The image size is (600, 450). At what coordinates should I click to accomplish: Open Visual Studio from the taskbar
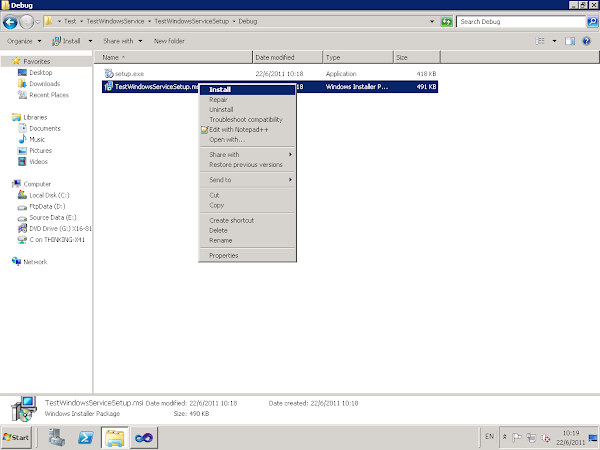coord(144,437)
